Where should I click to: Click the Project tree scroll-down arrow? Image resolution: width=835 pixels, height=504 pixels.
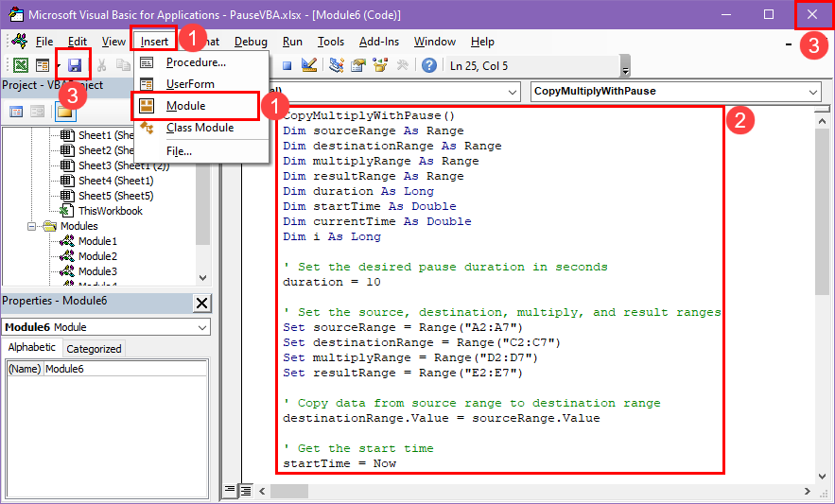[x=202, y=278]
